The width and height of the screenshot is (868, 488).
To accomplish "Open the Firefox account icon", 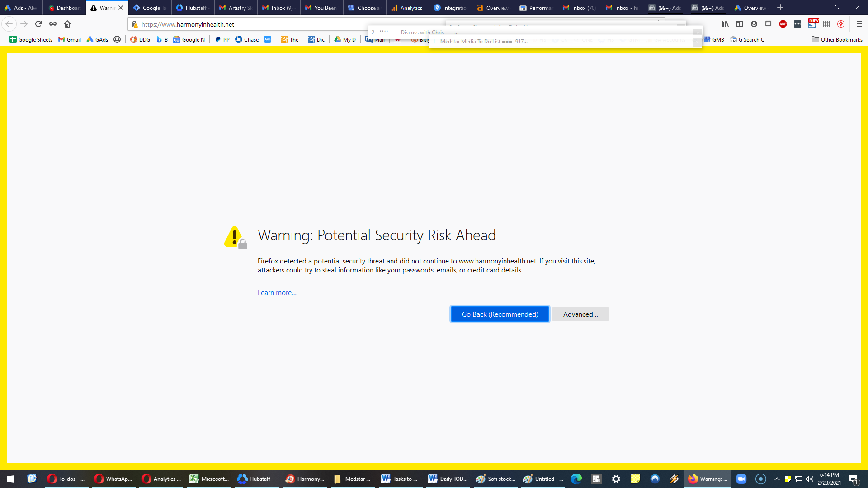I will click(754, 24).
